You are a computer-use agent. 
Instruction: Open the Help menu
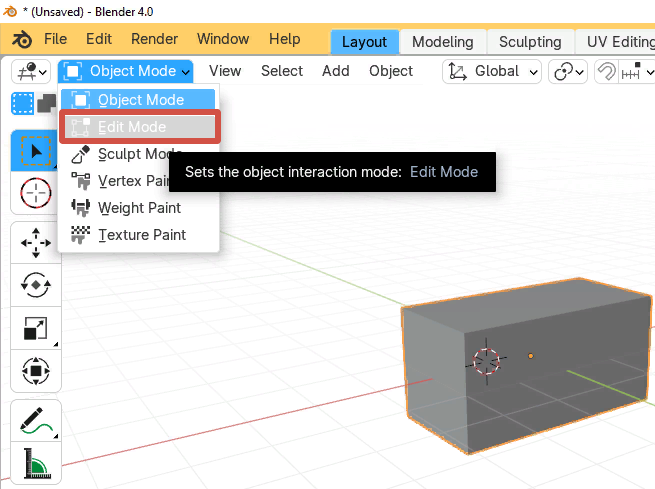(284, 39)
